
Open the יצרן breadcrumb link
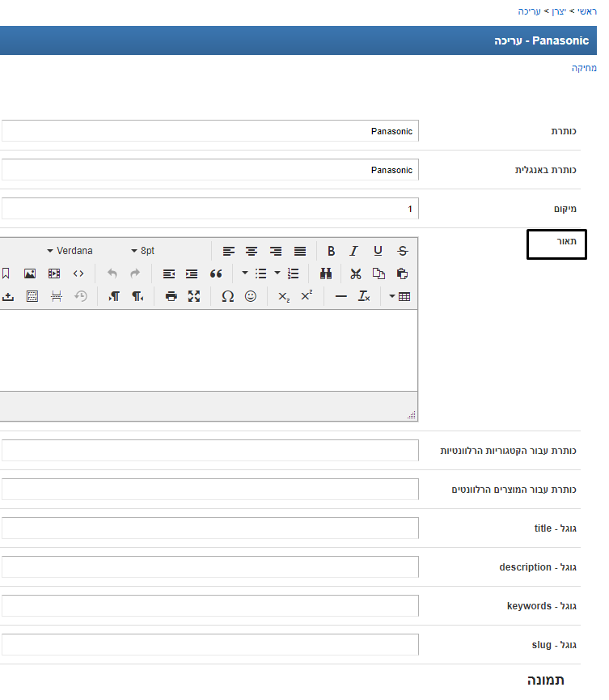coord(559,11)
